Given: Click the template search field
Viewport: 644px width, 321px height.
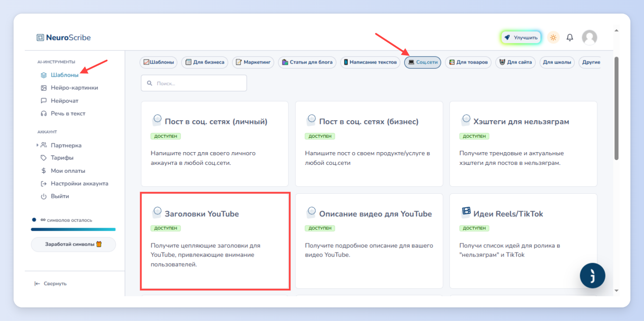Looking at the screenshot, I should pyautogui.click(x=194, y=83).
